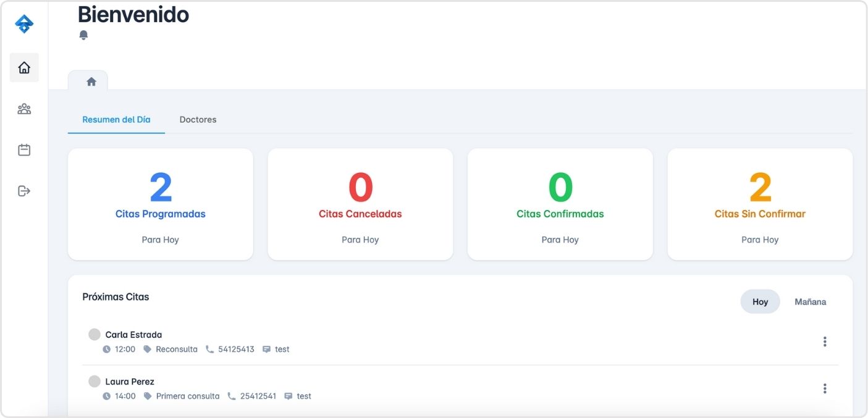Open the Citas Canceladas card
The image size is (868, 418).
(360, 204)
